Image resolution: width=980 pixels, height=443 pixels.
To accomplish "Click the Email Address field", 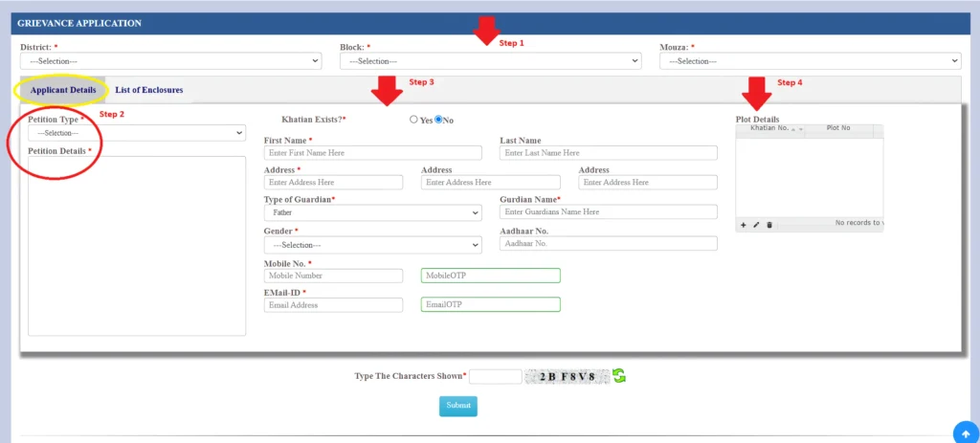I will [x=333, y=305].
